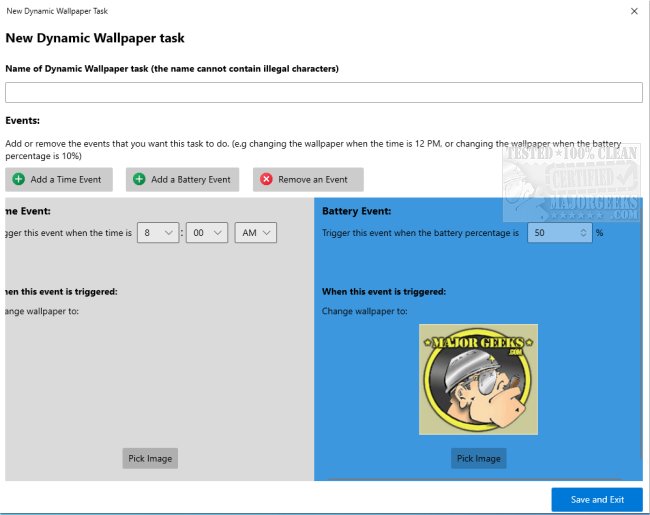Click the green plus icon on Add a Time Event
Screen dimensions: 650x515
click(x=19, y=179)
